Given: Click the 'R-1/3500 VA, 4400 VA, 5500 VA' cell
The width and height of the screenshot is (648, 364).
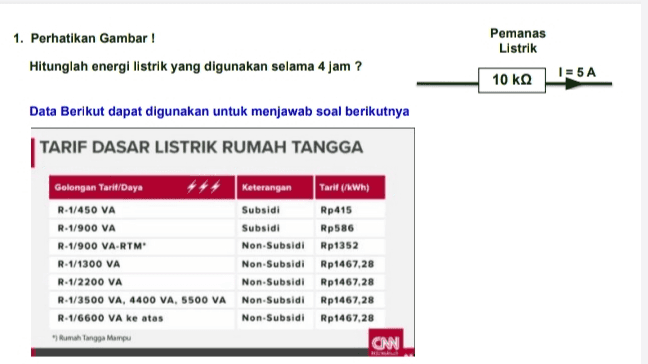Looking at the screenshot, I should click(142, 300).
